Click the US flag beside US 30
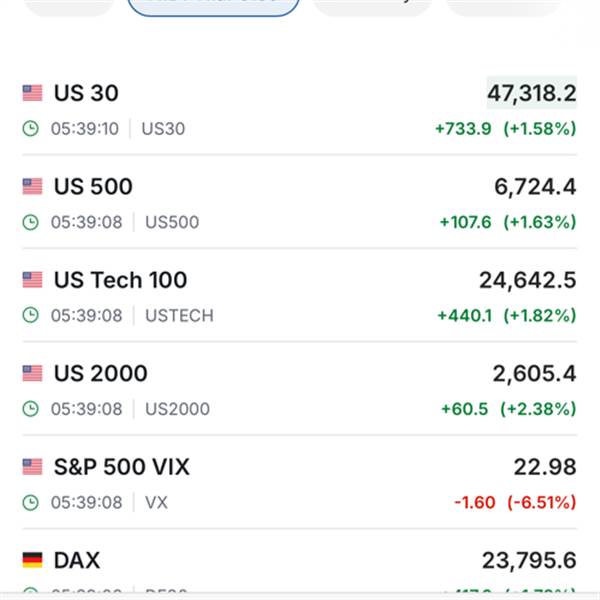 pos(32,93)
